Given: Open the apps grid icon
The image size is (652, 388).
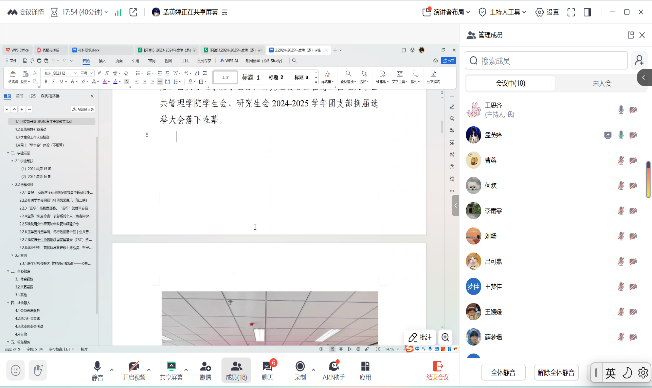Looking at the screenshot, I should (x=365, y=370).
